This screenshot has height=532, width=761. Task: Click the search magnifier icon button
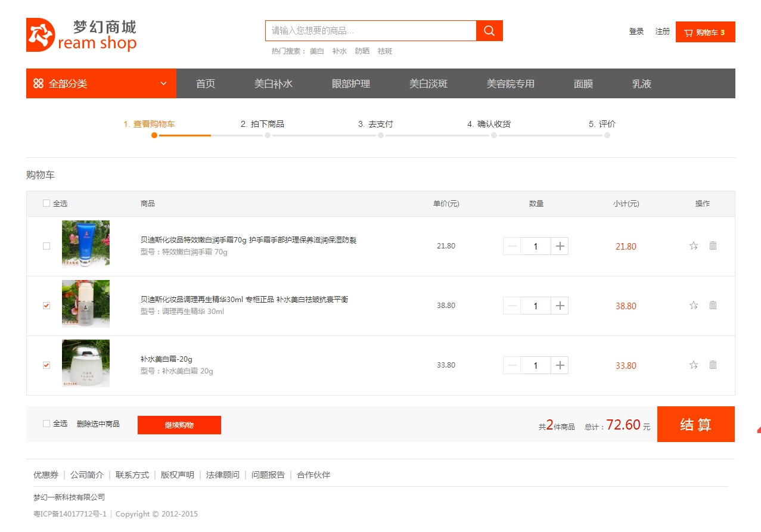pyautogui.click(x=489, y=31)
